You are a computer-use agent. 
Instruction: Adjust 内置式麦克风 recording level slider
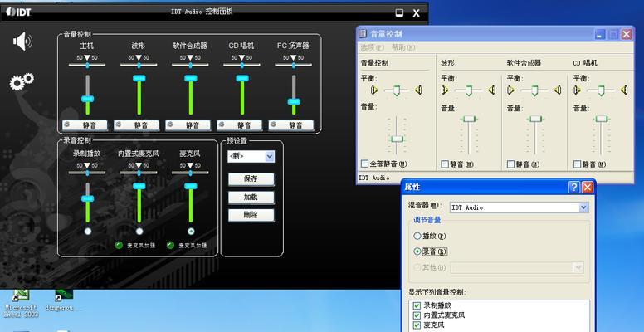139,186
